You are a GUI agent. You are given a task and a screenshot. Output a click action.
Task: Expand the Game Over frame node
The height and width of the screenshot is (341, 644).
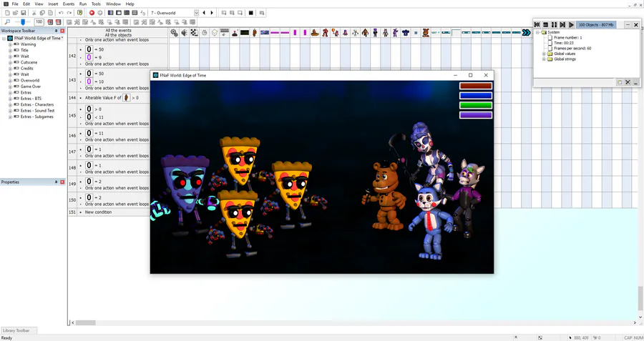[10, 87]
